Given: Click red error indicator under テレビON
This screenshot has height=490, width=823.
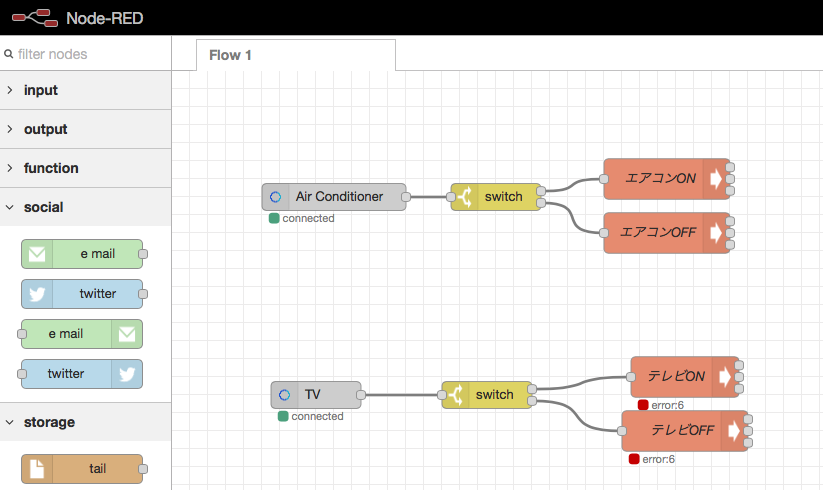Looking at the screenshot, I should 643,405.
